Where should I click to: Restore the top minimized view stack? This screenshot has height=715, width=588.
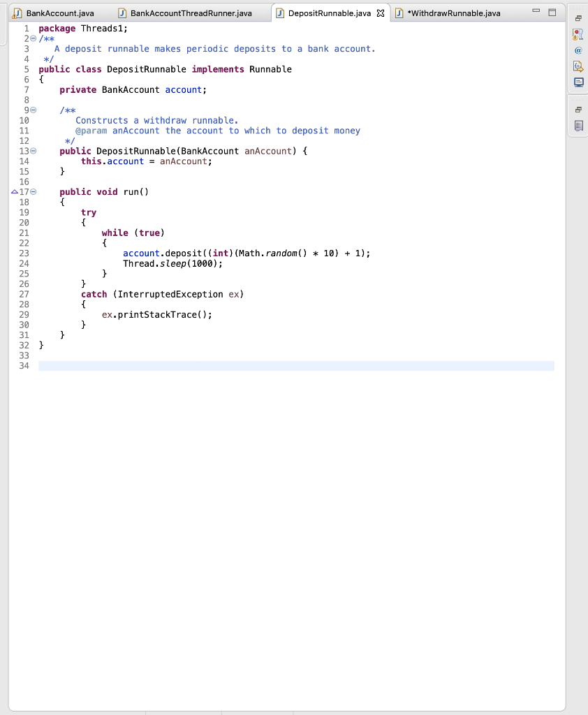(x=579, y=18)
